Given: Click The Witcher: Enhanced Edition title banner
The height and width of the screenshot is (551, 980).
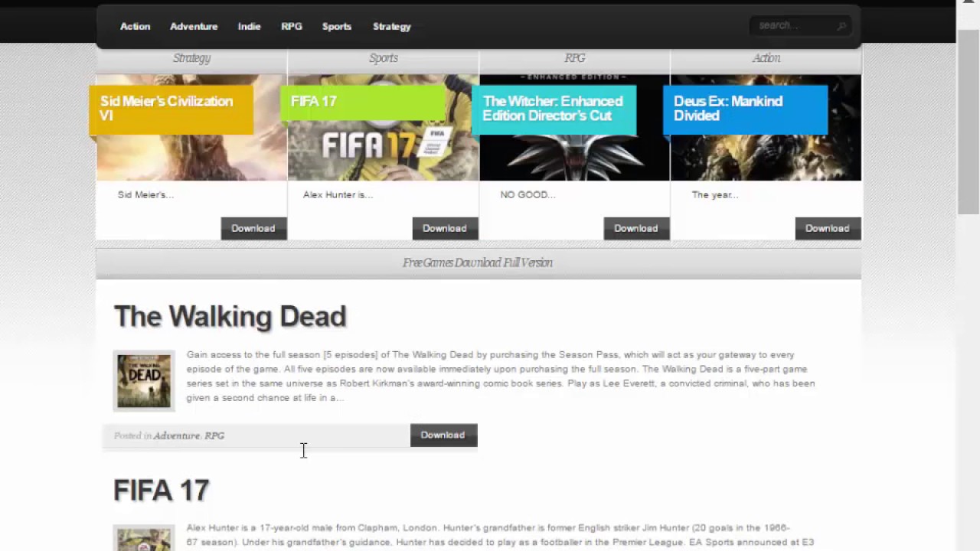Looking at the screenshot, I should click(x=554, y=109).
